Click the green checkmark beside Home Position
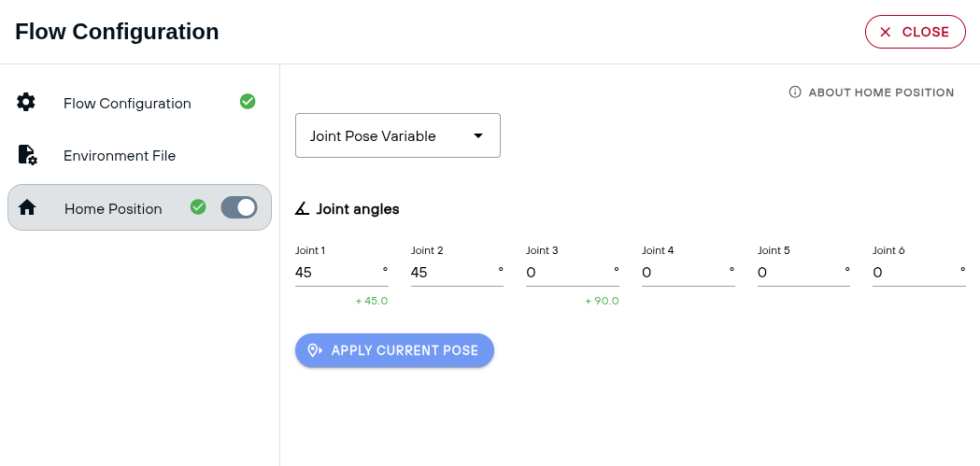980x466 pixels. pyautogui.click(x=198, y=206)
